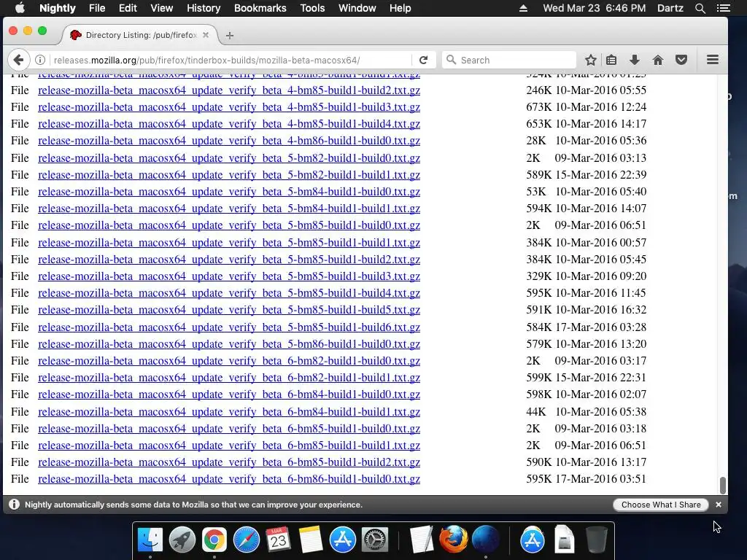Image resolution: width=747 pixels, height=560 pixels.
Task: Dismiss the data sharing notification bar
Action: point(719,505)
